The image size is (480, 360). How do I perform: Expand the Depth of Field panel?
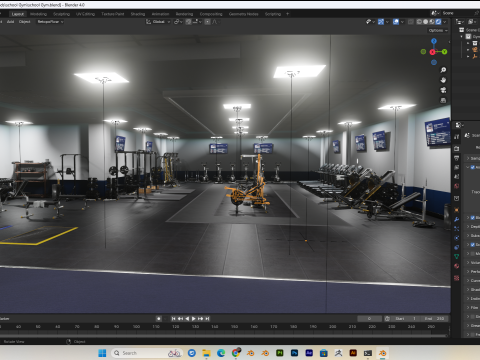pos(468,227)
